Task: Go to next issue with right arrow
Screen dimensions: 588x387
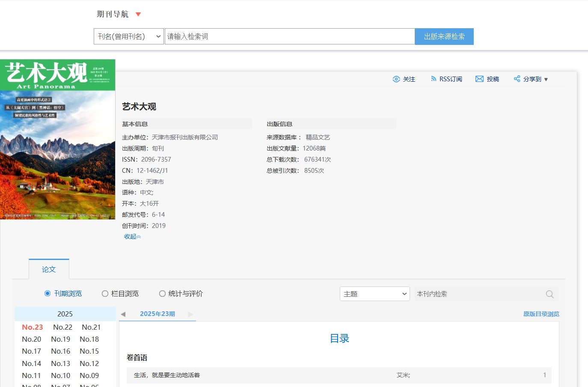Action: point(190,314)
